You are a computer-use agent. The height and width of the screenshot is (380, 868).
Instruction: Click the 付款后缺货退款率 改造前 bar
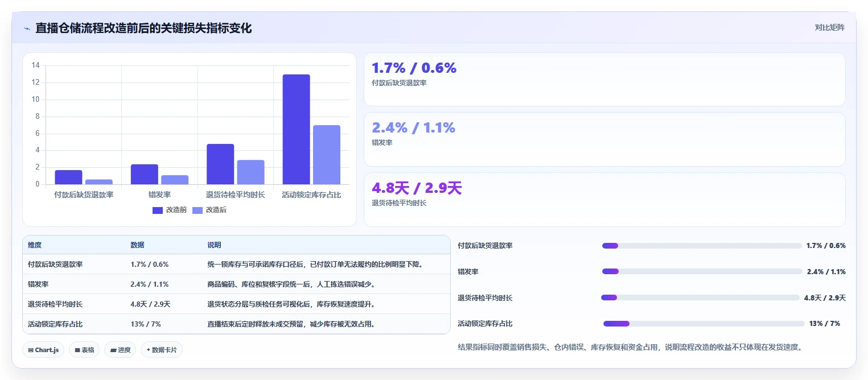pyautogui.click(x=68, y=177)
